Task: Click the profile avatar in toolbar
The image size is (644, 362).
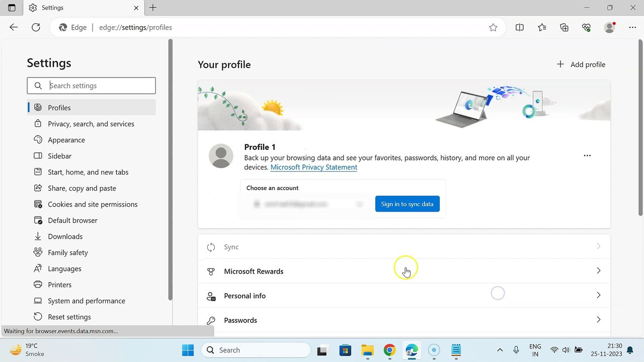Action: pyautogui.click(x=610, y=28)
